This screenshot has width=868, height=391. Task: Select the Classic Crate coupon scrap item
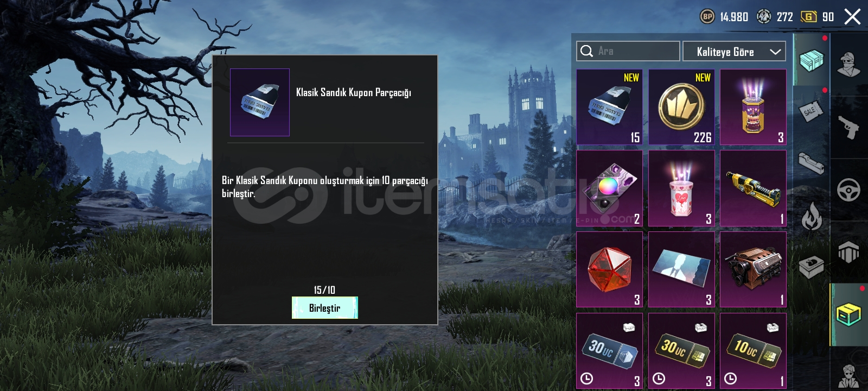(x=609, y=107)
